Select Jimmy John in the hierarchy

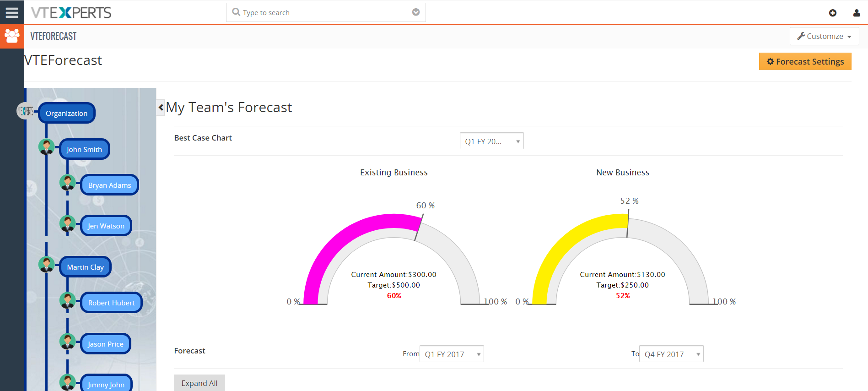(x=106, y=384)
